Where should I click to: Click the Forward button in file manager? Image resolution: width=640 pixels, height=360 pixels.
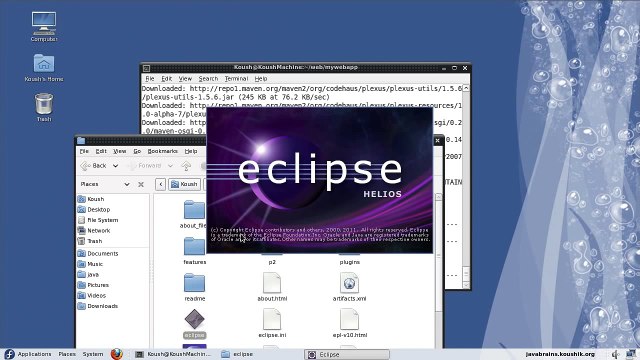(x=145, y=166)
